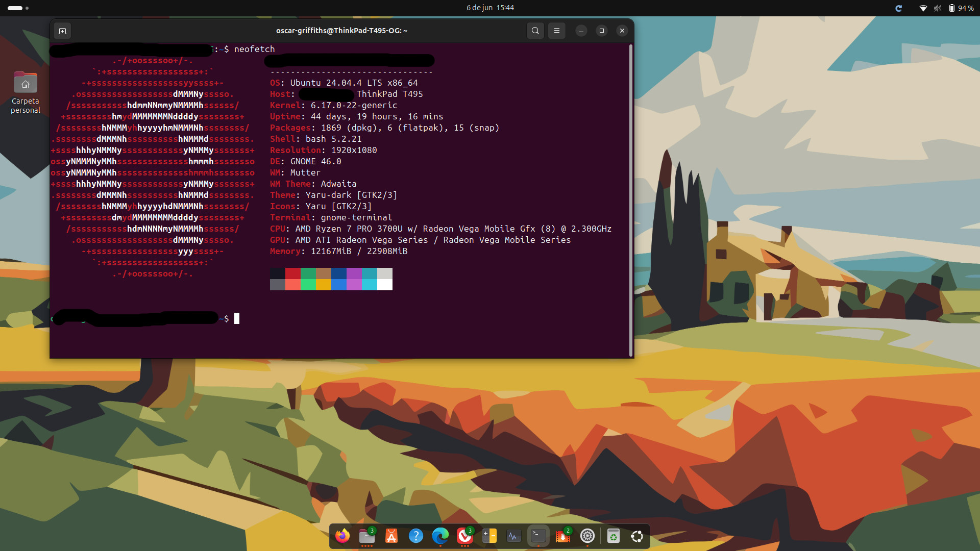Click the terminal cursor at the prompt
Screen dimensions: 980x551
coord(237,318)
